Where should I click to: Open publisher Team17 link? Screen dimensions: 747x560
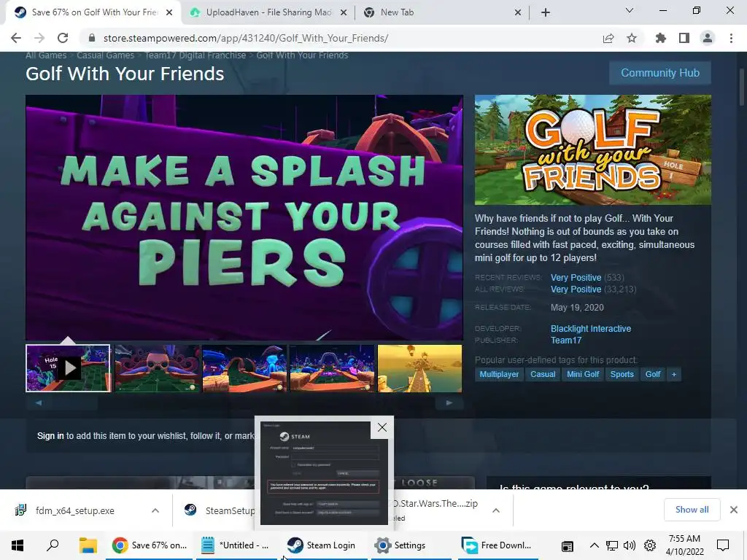[x=566, y=341]
